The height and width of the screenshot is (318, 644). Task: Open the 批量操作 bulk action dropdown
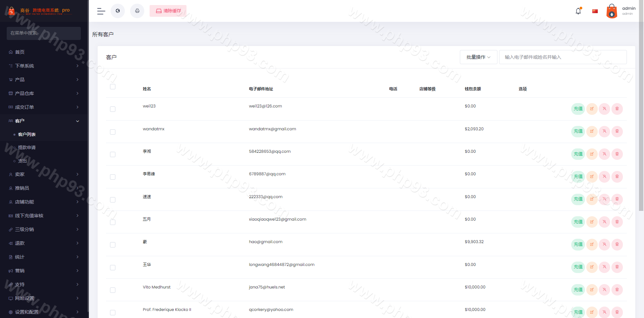(x=478, y=57)
